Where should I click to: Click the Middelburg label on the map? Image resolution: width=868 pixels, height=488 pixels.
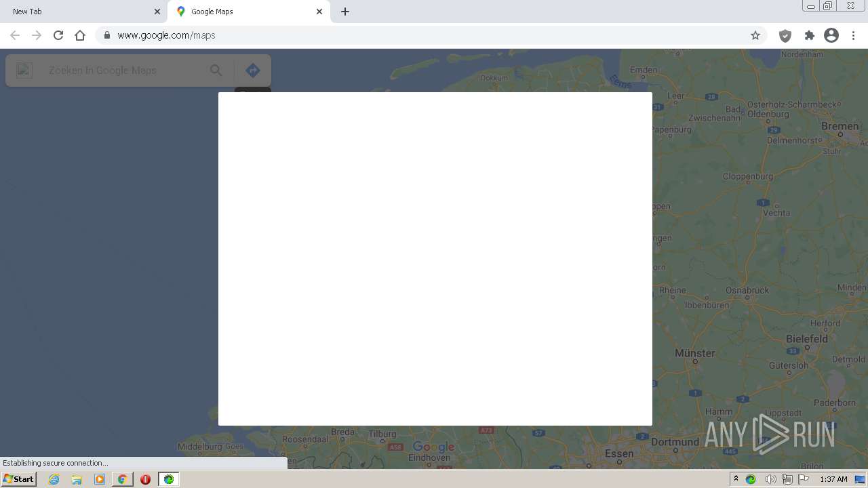coord(199,447)
